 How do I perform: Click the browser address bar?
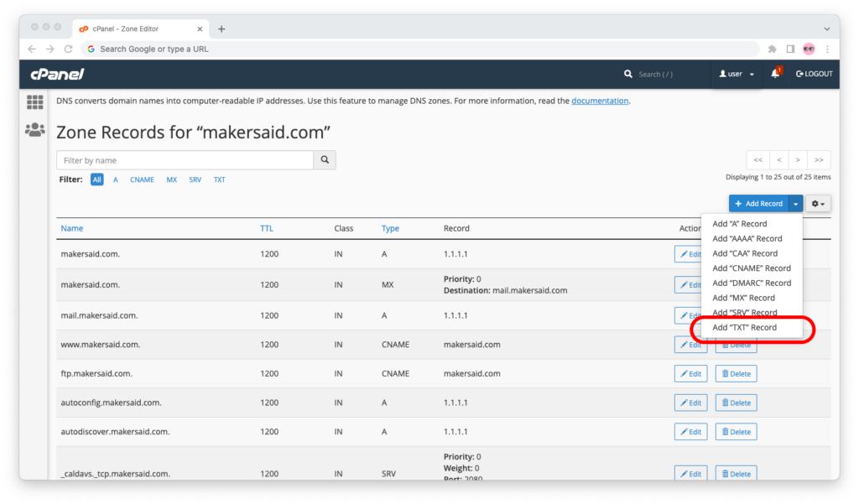coord(421,49)
